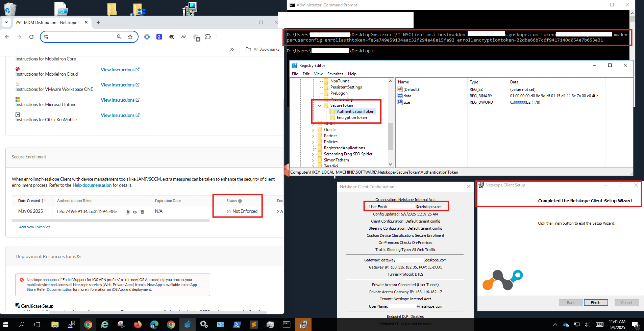
Task: Click the Name column header in Registry Editor
Action: pyautogui.click(x=431, y=82)
